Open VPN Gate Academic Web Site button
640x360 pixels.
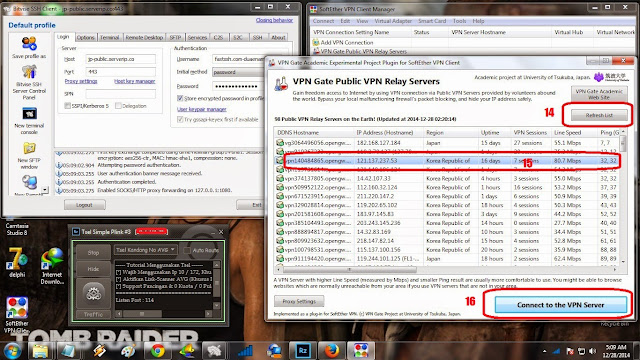(599, 94)
